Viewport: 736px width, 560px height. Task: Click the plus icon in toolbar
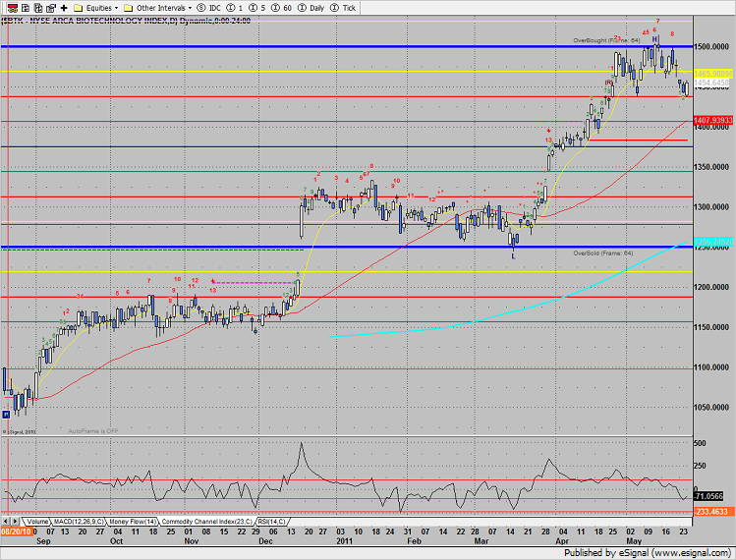(x=64, y=8)
